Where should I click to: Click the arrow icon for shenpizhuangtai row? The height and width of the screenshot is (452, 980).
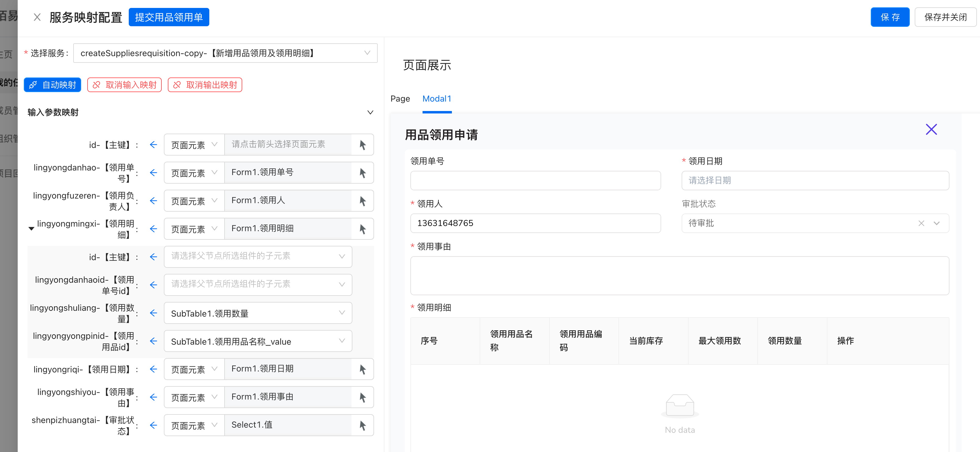(153, 425)
